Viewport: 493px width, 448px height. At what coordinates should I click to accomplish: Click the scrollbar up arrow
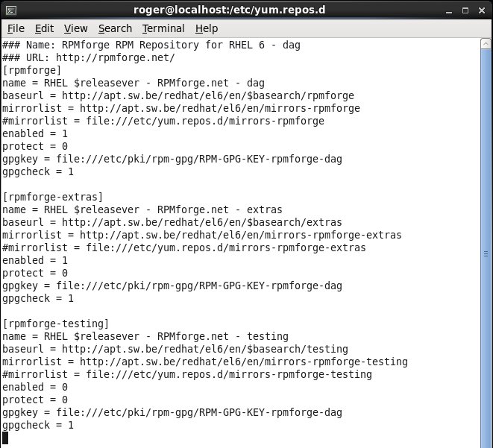point(486,44)
